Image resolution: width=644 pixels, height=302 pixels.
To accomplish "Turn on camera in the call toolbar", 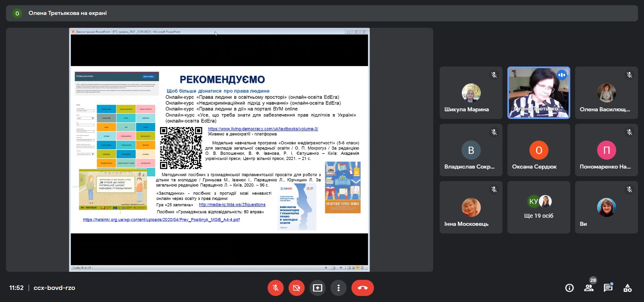I will (x=297, y=288).
